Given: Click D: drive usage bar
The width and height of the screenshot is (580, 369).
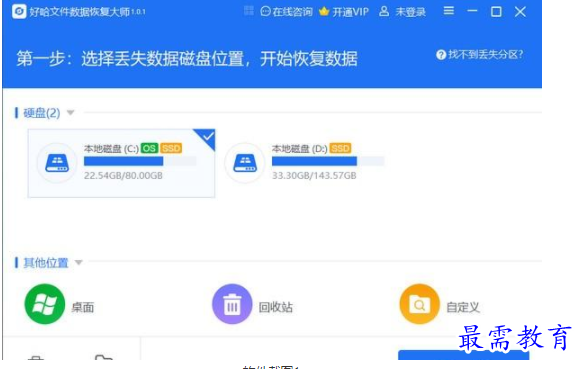Looking at the screenshot, I should click(328, 161).
